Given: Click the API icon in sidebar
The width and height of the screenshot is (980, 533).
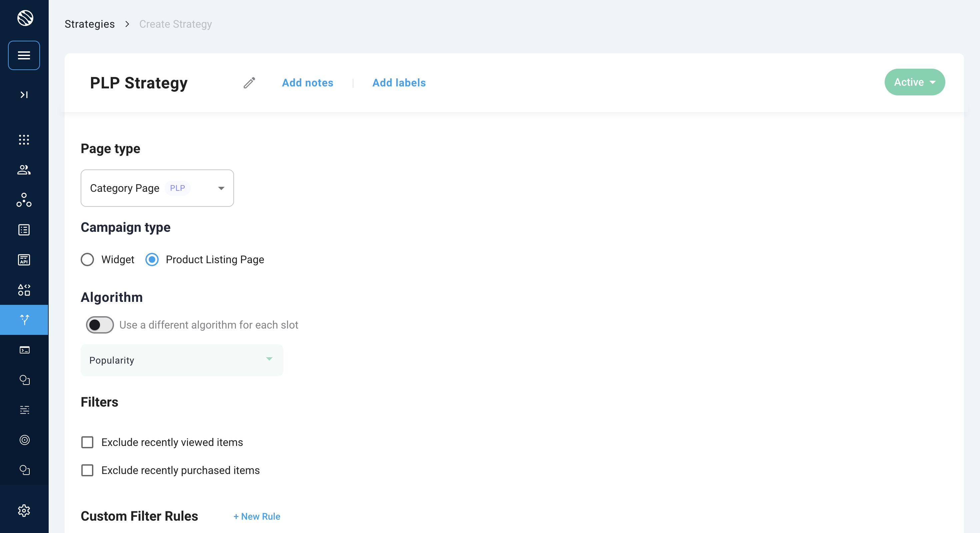Looking at the screenshot, I should point(24,260).
